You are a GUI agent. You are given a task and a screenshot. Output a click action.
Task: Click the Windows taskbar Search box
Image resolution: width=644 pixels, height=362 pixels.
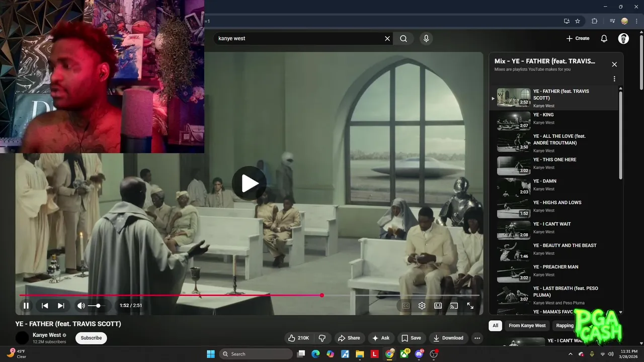coord(255,354)
